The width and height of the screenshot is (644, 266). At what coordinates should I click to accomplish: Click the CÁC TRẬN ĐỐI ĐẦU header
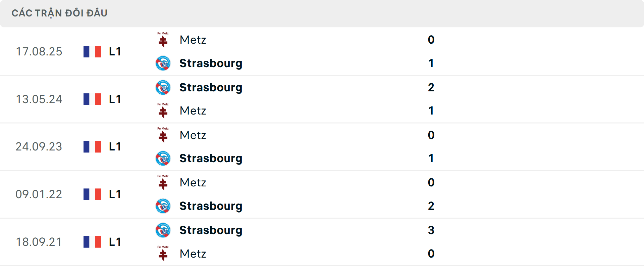(x=60, y=13)
